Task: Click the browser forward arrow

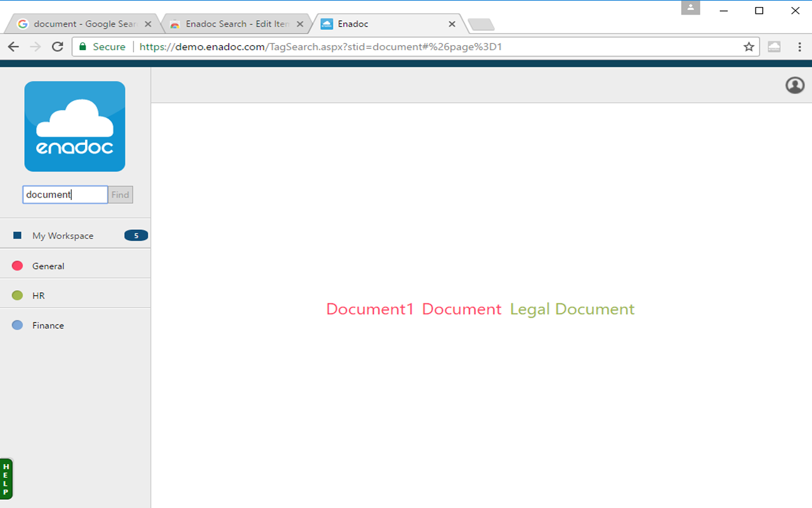Action: tap(36, 46)
